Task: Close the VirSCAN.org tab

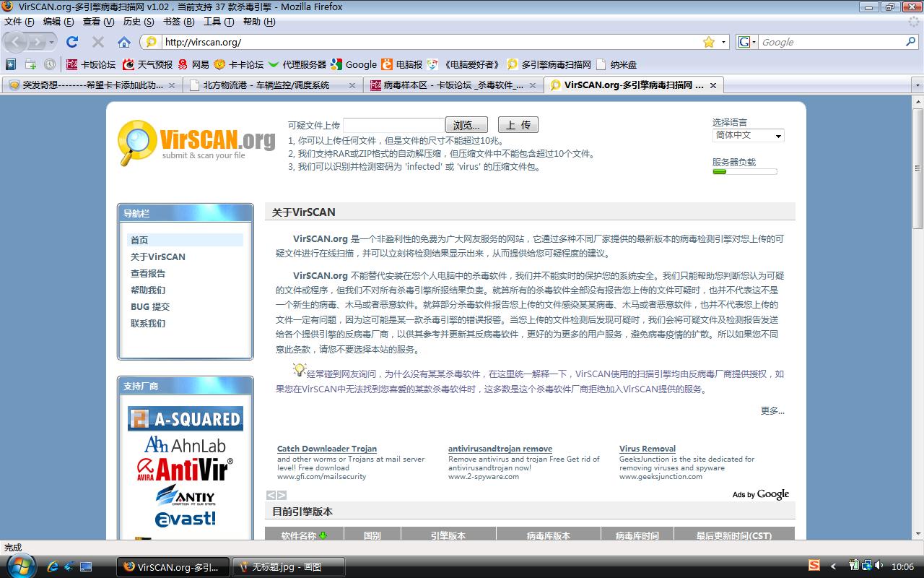Action: (x=713, y=85)
